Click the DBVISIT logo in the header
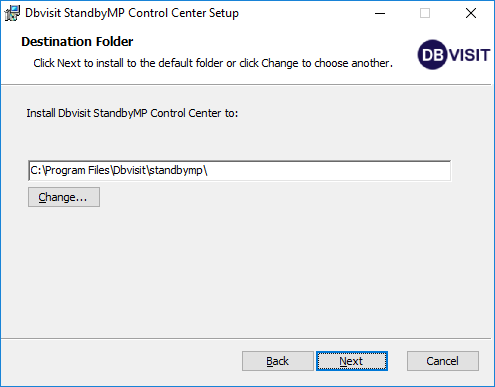The image size is (495, 387). pos(454,55)
